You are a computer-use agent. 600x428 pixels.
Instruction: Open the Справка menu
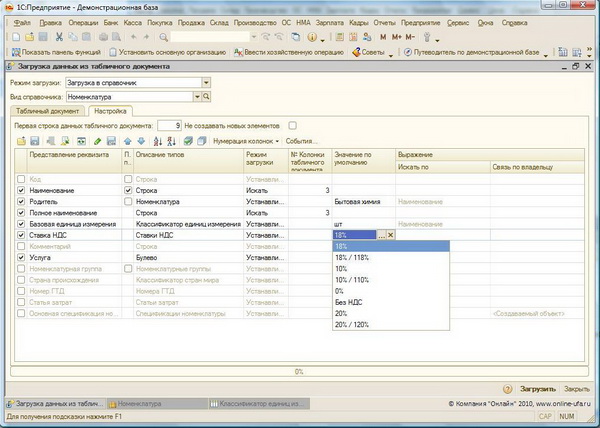(x=514, y=23)
